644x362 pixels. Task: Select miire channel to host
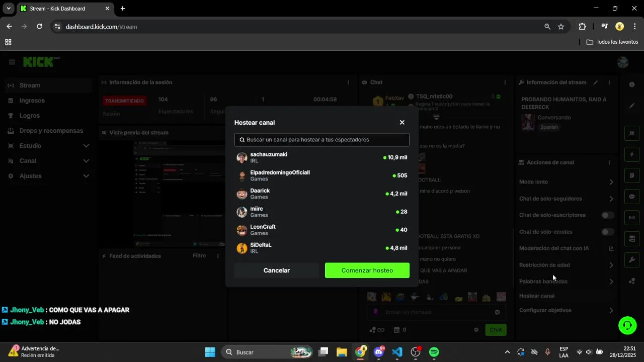322,212
